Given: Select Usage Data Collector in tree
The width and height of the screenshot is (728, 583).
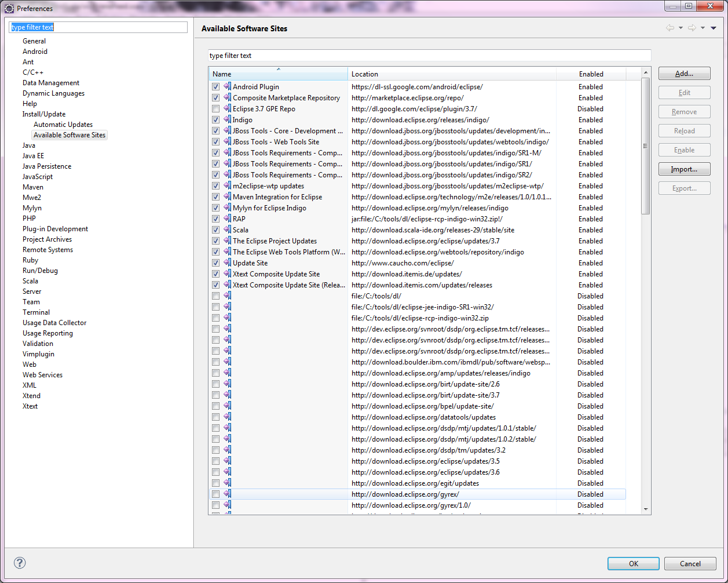Looking at the screenshot, I should tap(54, 322).
